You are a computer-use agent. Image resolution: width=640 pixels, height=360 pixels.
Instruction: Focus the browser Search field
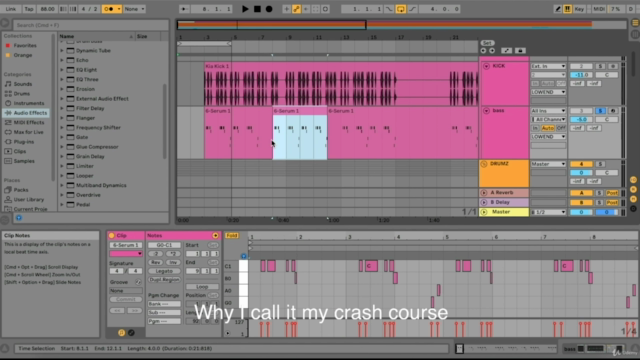pyautogui.click(x=91, y=25)
